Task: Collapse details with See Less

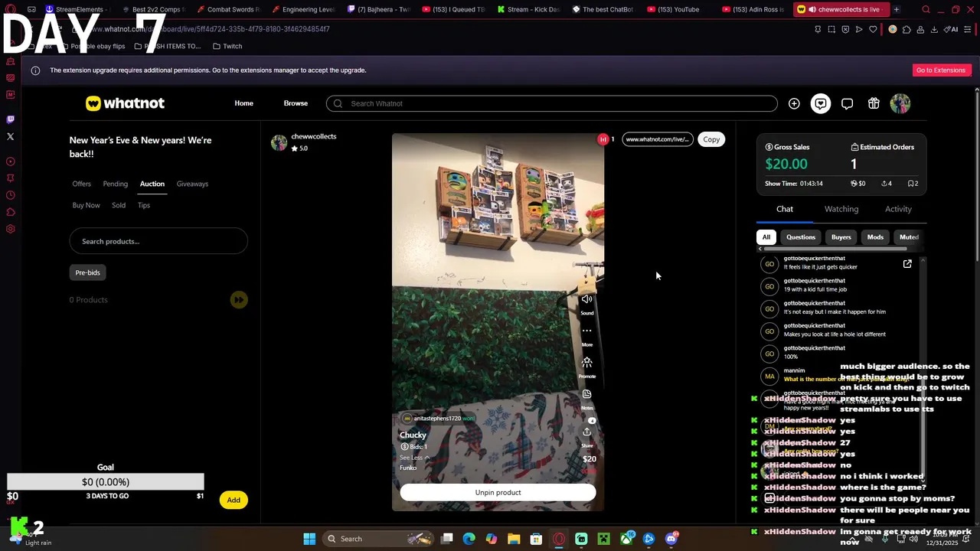Action: click(x=414, y=458)
